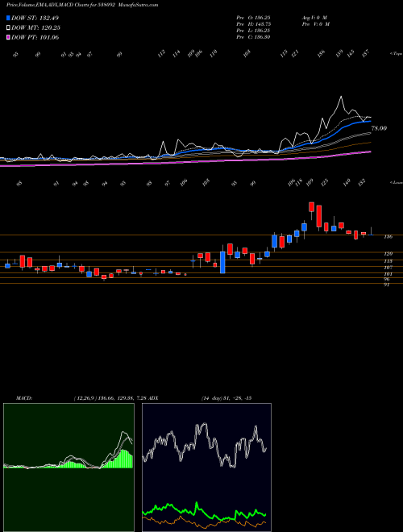Open the dark blue ADX indicator panel
Screen dimensions: 403x532
tap(206, 468)
